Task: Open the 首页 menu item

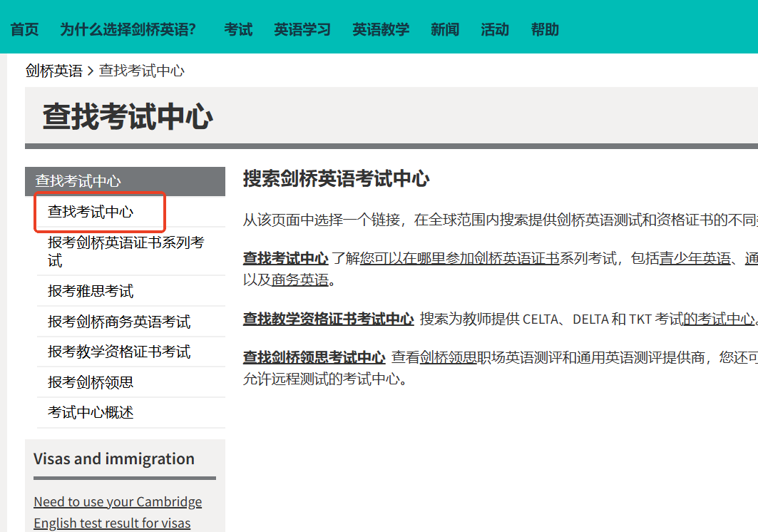Action: pyautogui.click(x=24, y=29)
